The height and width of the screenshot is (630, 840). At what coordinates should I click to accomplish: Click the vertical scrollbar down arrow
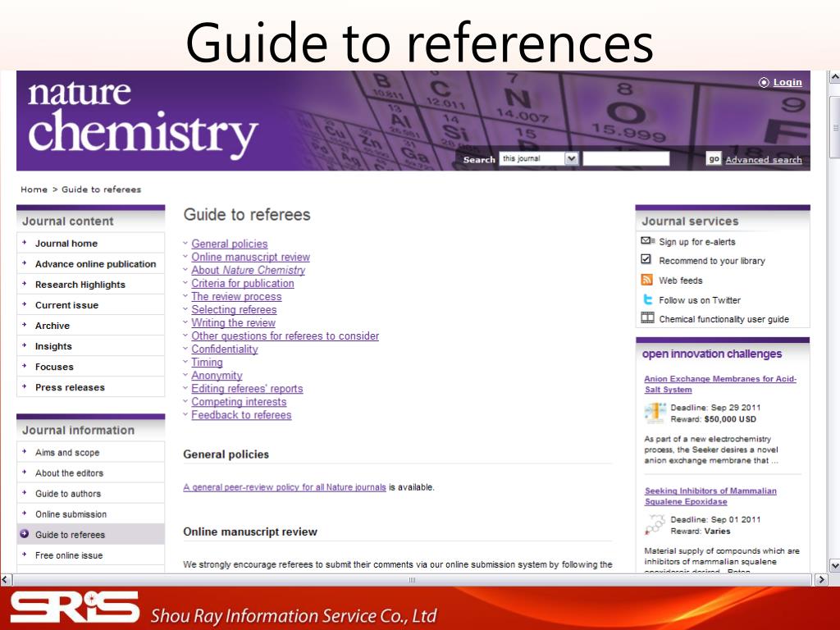pos(834,566)
